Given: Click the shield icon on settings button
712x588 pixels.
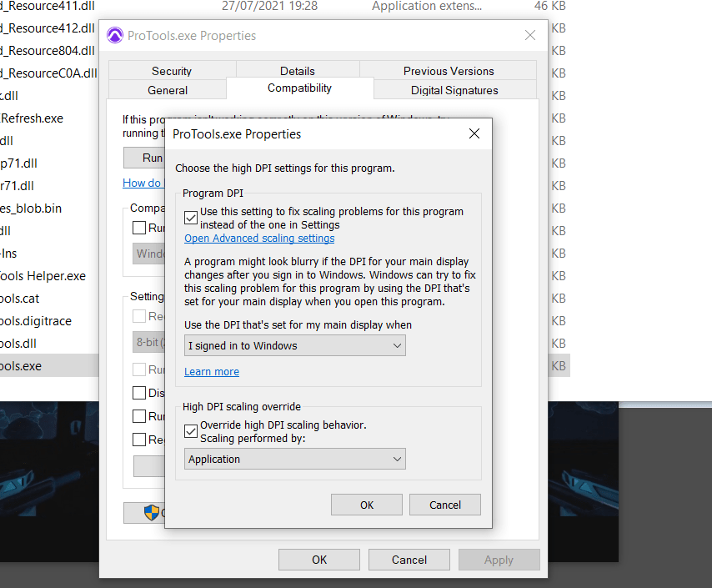Looking at the screenshot, I should (x=151, y=513).
